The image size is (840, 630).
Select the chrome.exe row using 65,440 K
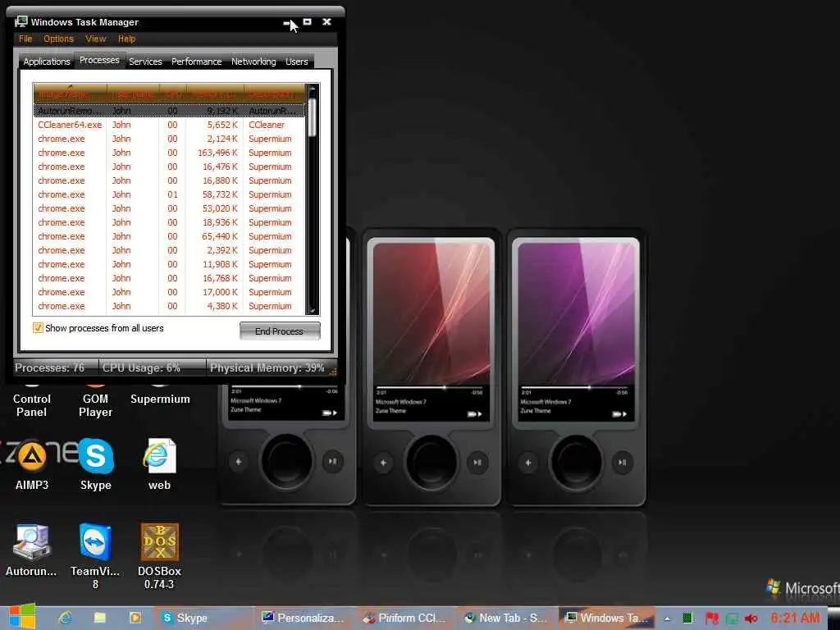tap(169, 236)
